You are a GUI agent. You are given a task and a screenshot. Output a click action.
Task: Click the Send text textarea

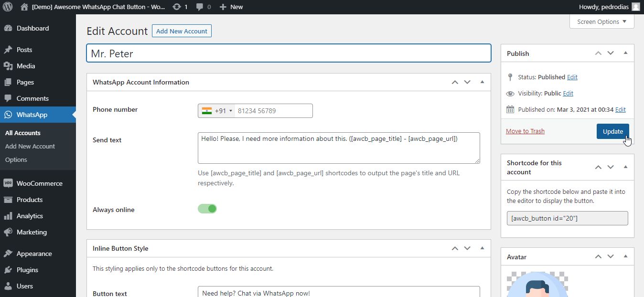click(x=338, y=148)
